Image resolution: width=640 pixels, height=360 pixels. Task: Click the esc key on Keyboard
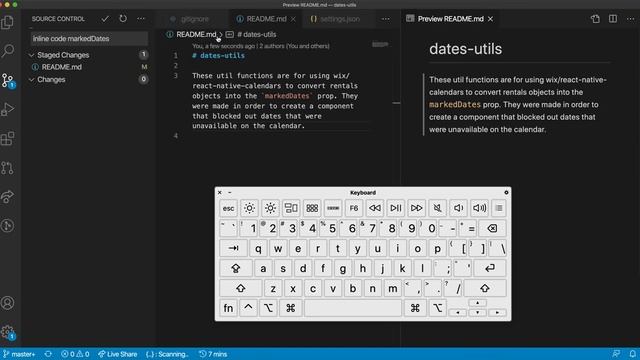228,208
